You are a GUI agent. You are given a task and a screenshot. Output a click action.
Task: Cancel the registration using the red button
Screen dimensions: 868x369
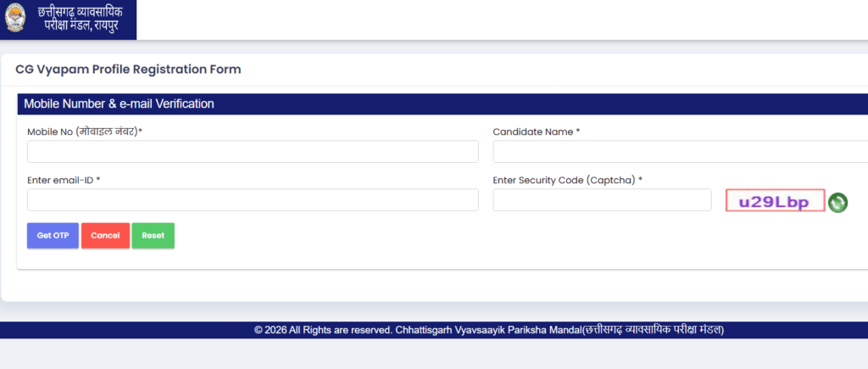[x=105, y=236]
